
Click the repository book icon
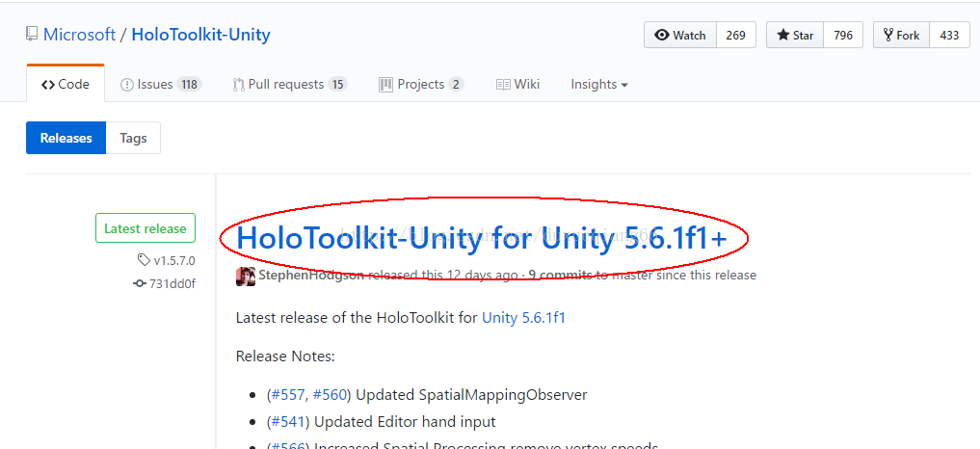32,35
